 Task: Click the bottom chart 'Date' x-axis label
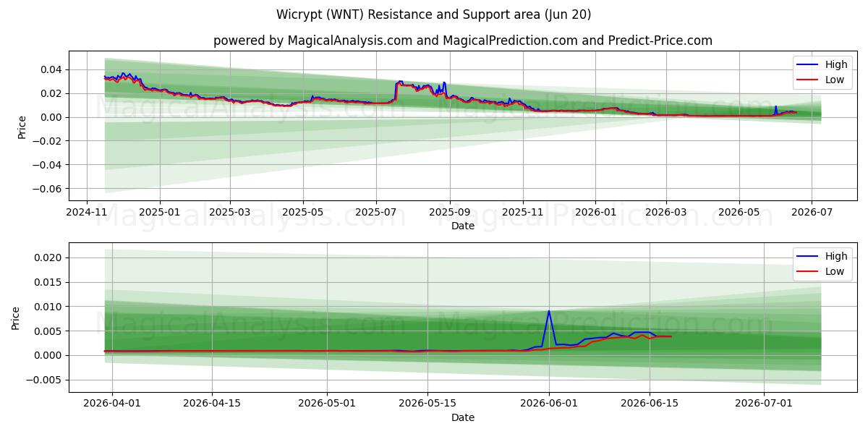(463, 417)
